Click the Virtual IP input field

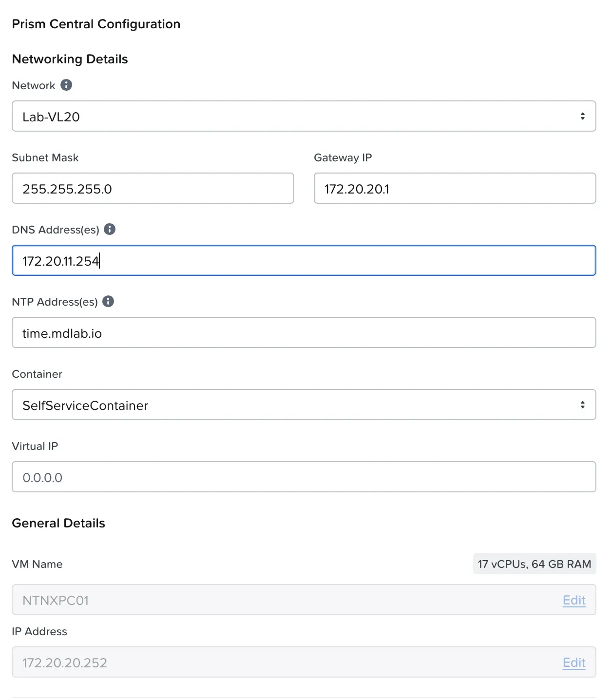[304, 477]
